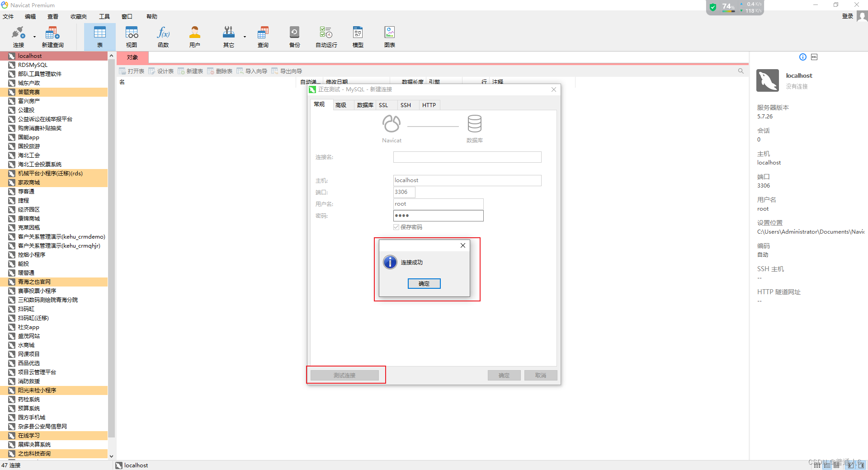Viewport: 868px width, 470px height.
Task: Open the 工具 (Tools) menu
Action: click(x=104, y=17)
